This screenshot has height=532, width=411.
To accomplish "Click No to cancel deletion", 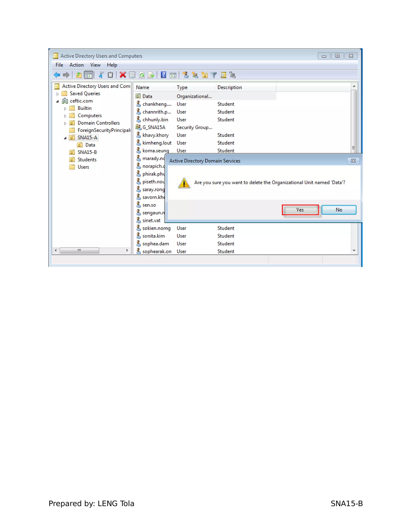I will (339, 210).
